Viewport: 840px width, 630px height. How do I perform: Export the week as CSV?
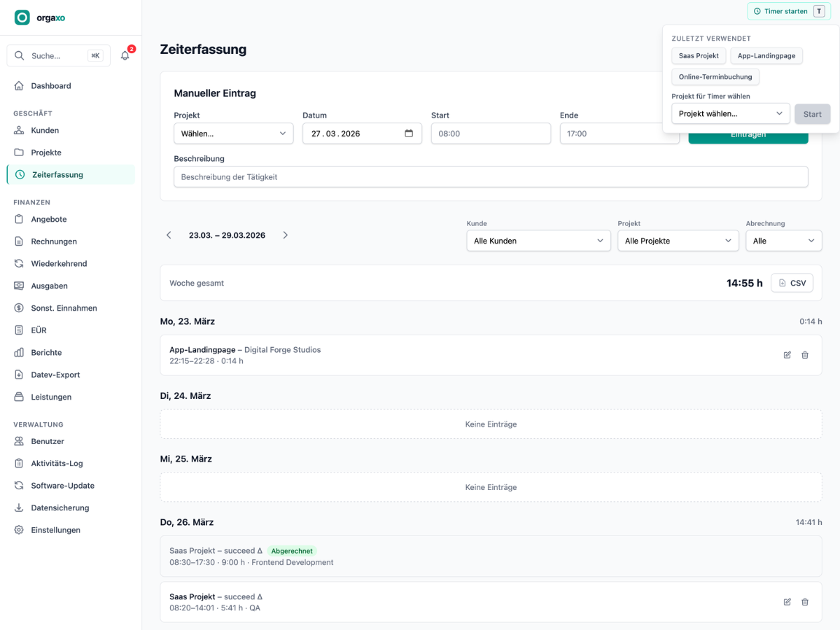[792, 283]
